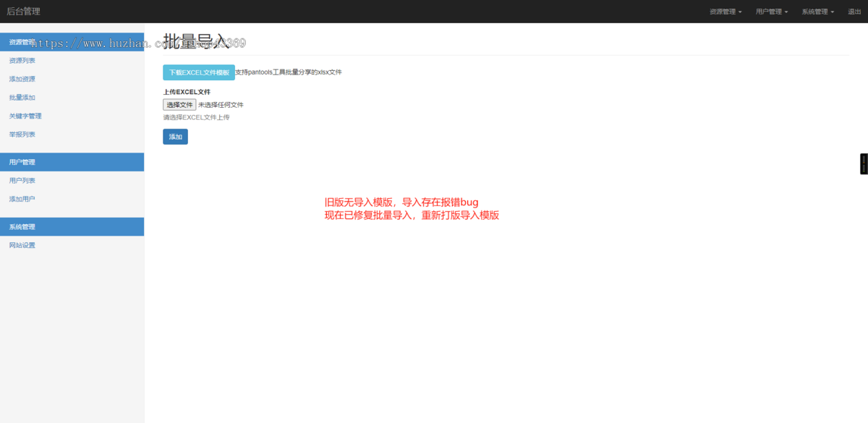Click the 未选择任何文件 file status text

pyautogui.click(x=221, y=105)
